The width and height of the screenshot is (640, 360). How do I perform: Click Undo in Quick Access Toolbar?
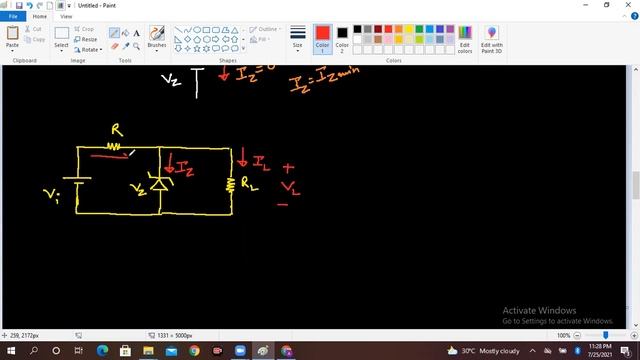coord(29,6)
